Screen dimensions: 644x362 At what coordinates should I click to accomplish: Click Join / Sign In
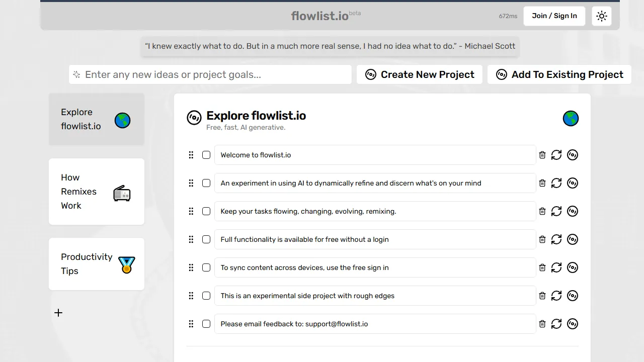point(554,16)
